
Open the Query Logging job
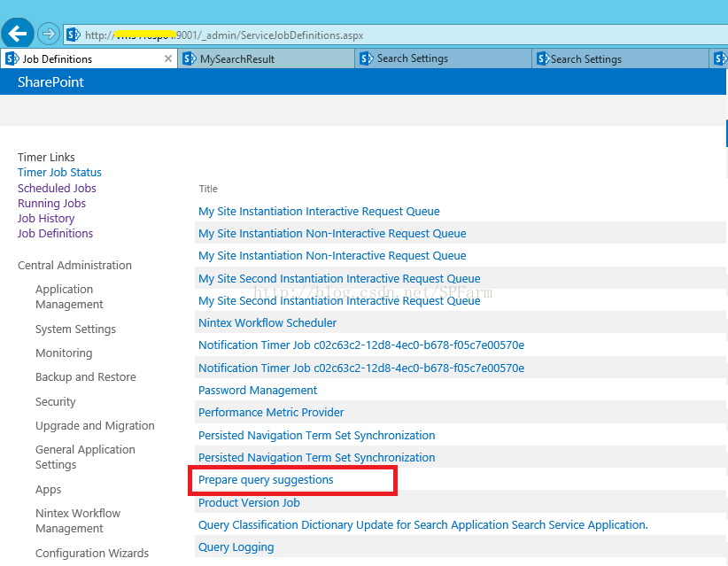(x=236, y=547)
